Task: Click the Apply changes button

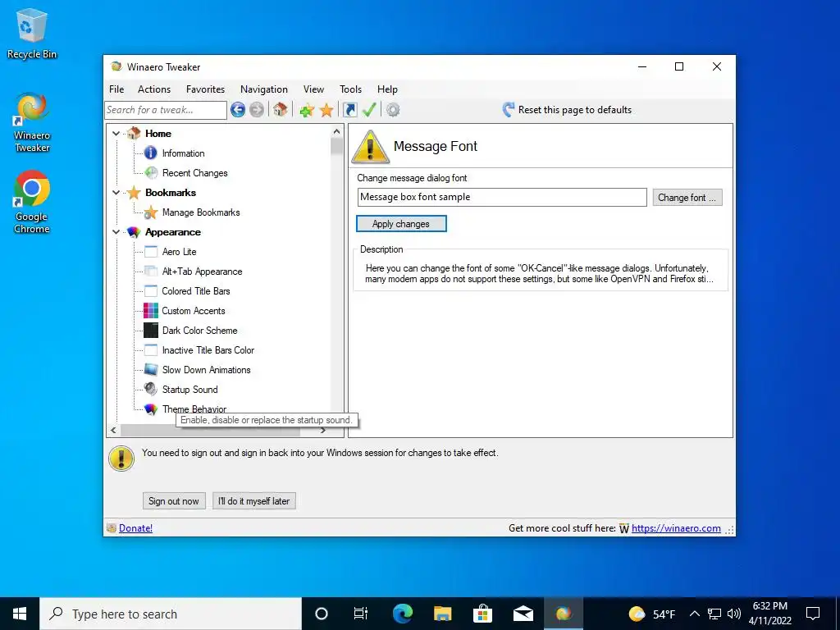Action: [x=400, y=224]
